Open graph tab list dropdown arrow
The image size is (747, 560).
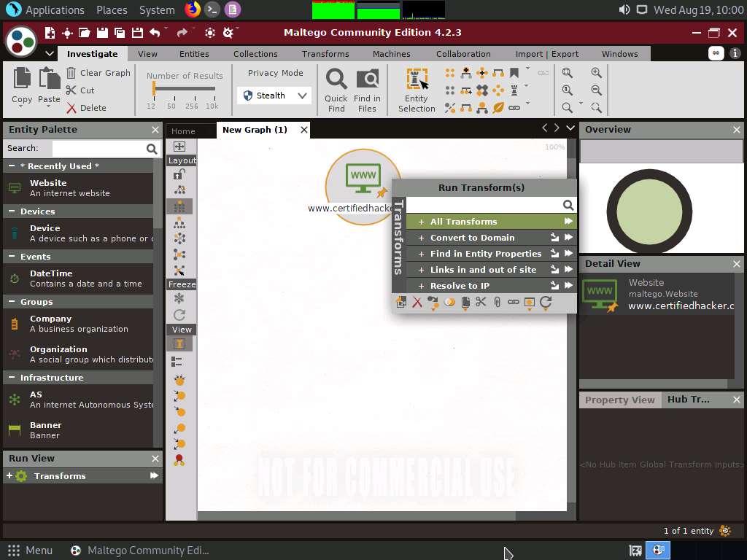click(570, 128)
